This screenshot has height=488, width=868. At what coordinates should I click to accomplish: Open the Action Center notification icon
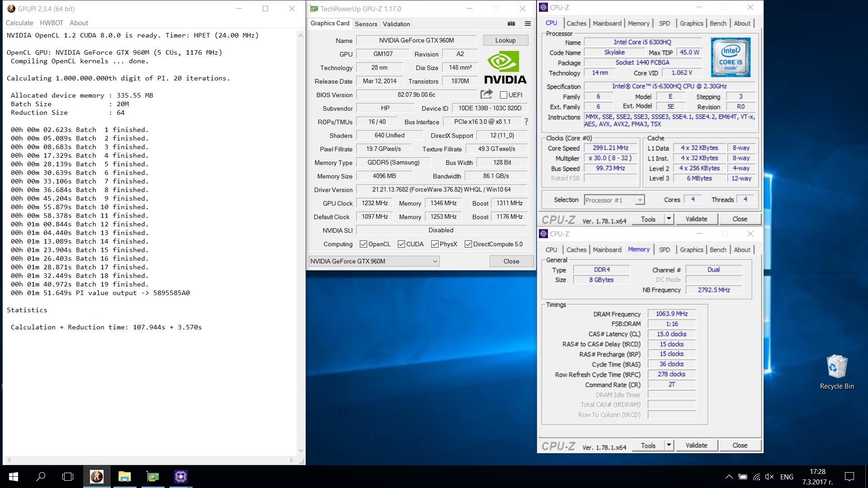point(849,477)
